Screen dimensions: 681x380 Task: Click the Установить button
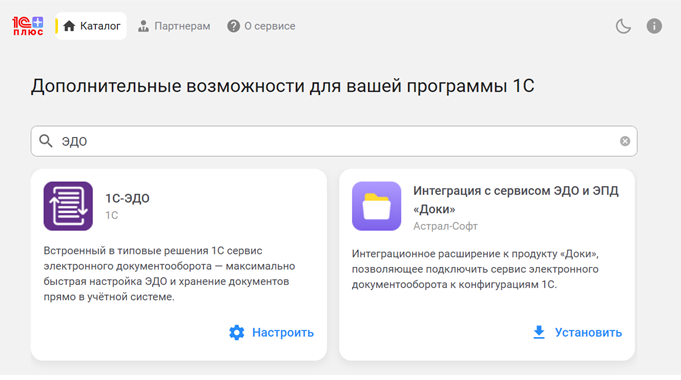tap(577, 333)
